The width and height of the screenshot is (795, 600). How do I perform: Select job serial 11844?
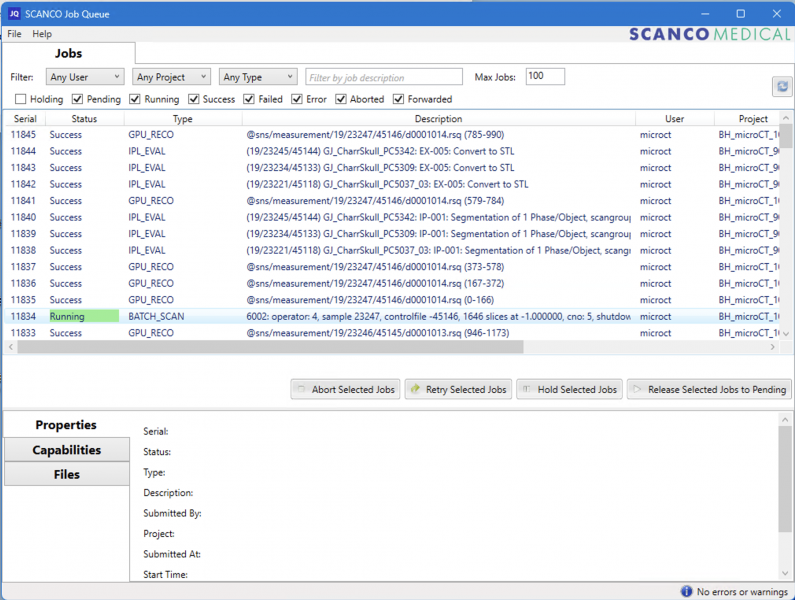(x=23, y=151)
